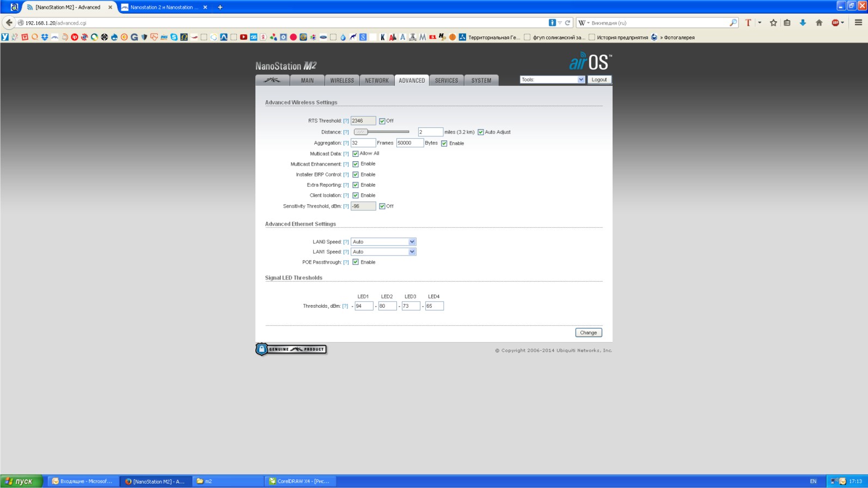
Task: Open the Firefox hamburger menu
Action: [858, 23]
